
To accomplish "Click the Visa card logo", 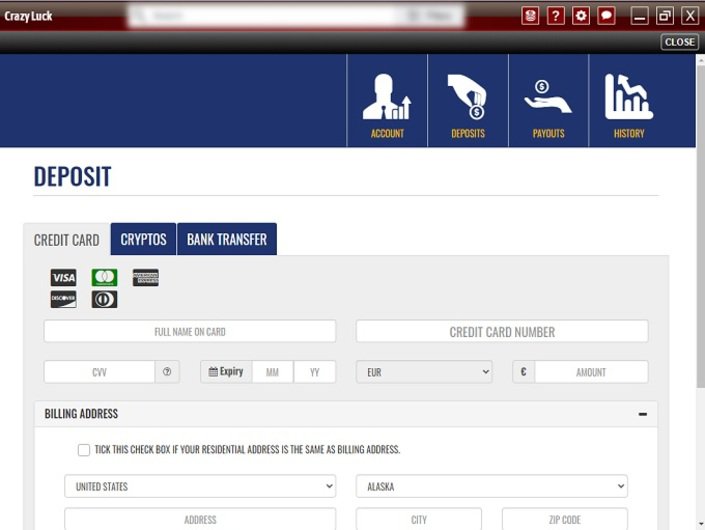I will 63,278.
